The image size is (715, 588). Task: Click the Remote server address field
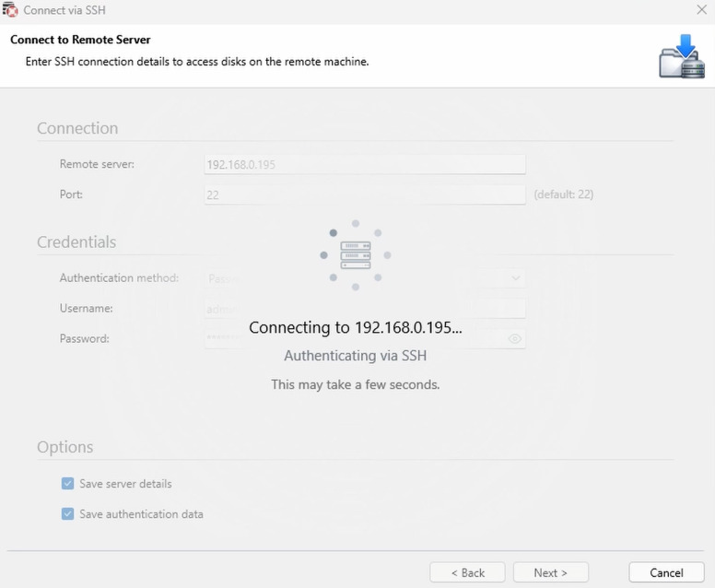click(x=365, y=164)
